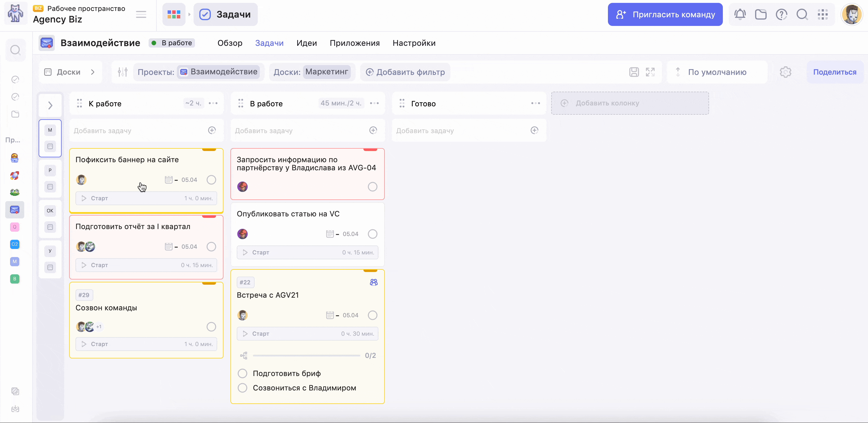Open the apps grid launcher icon
Screen dimensions: 868x423
click(x=823, y=14)
